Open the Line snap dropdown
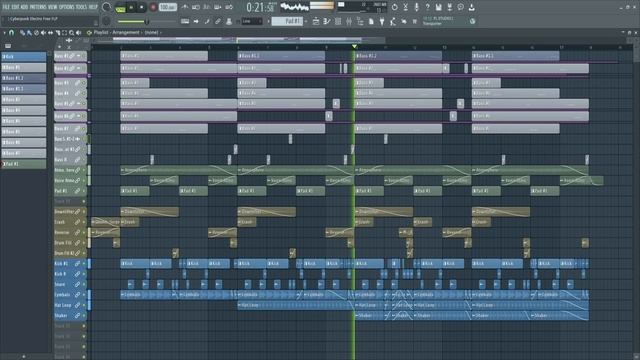Screen dimensions: 640x360 tap(251, 21)
